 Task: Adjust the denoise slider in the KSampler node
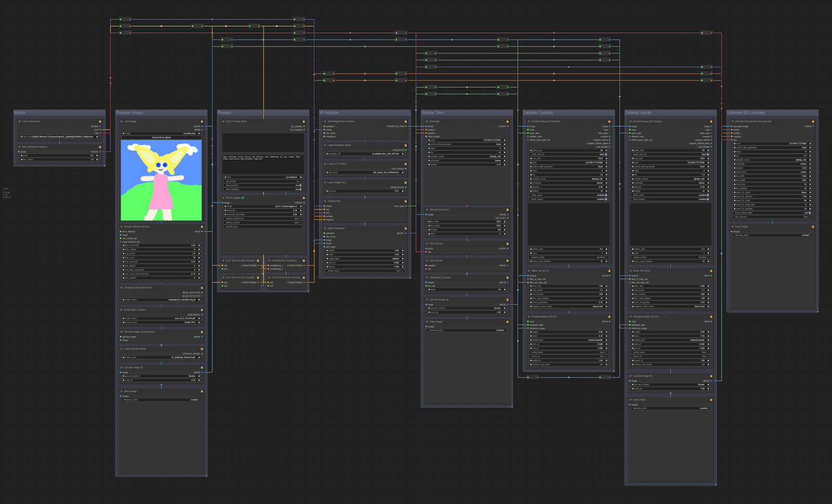[x=466, y=165]
